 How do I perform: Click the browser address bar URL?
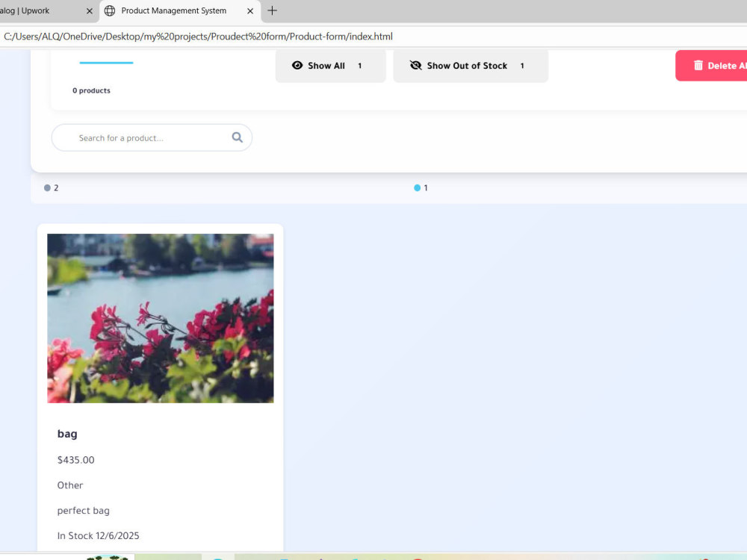[198, 37]
